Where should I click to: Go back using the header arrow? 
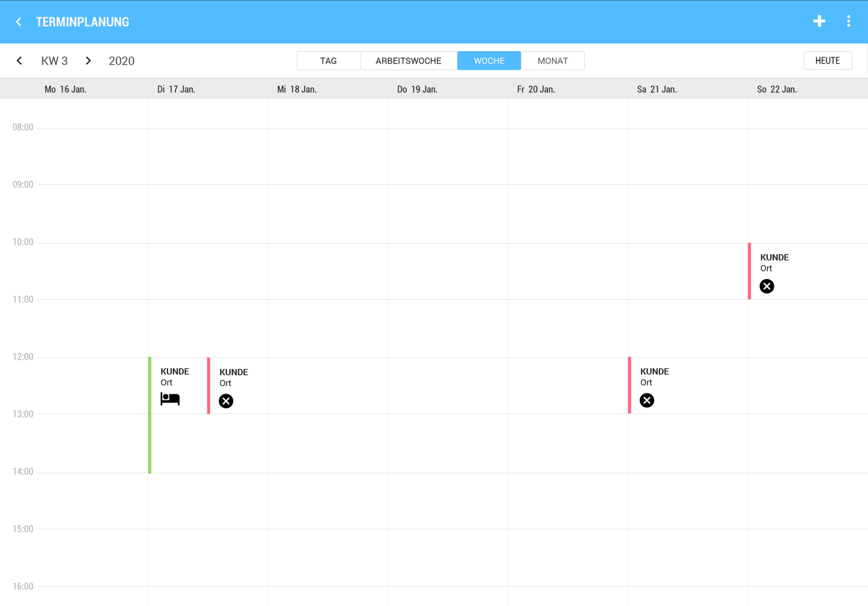tap(19, 22)
